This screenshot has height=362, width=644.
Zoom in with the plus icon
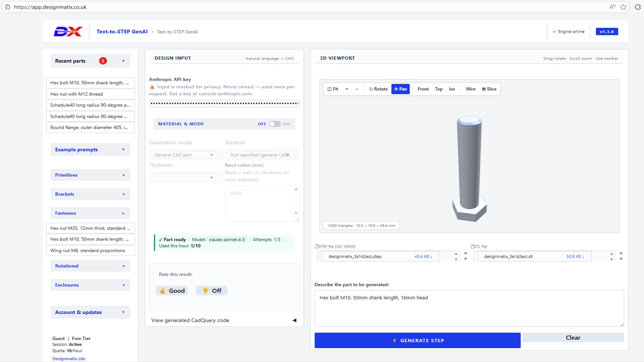point(347,89)
